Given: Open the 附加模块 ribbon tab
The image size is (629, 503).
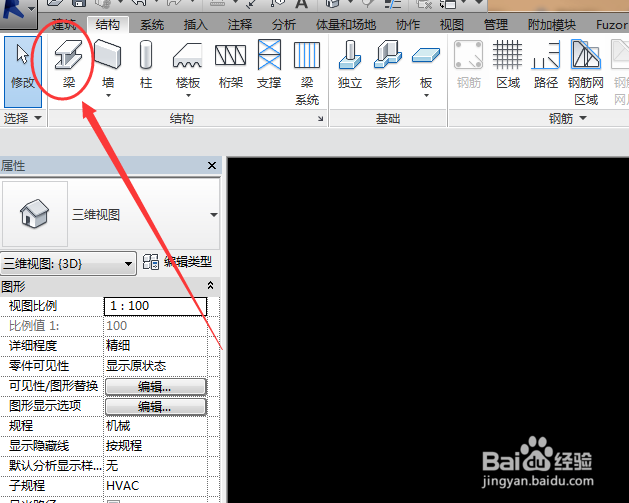Looking at the screenshot, I should (552, 25).
